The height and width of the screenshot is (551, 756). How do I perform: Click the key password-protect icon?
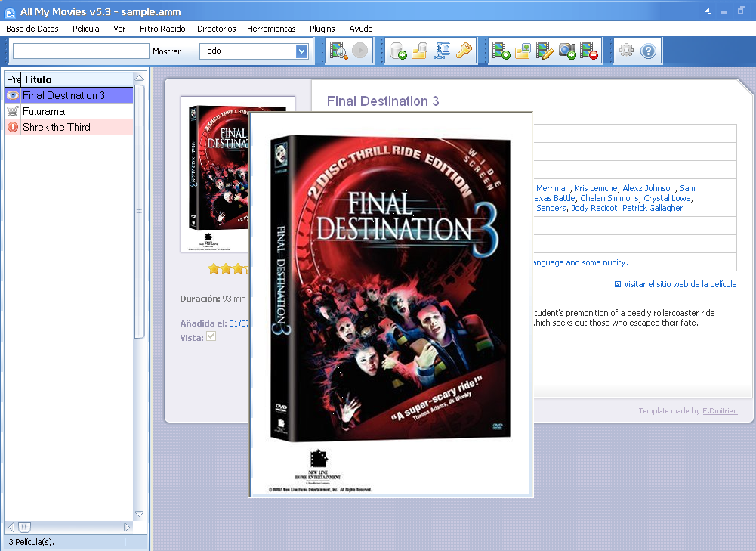[464, 51]
